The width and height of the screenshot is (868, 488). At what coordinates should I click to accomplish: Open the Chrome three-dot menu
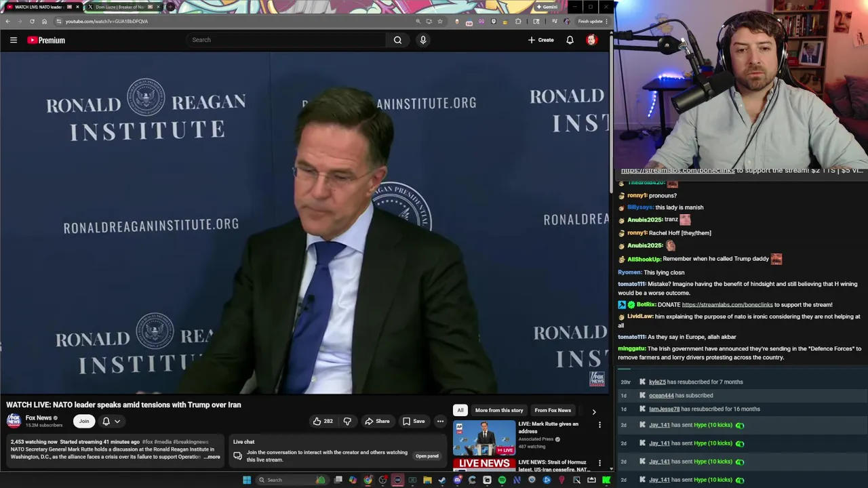tap(606, 21)
